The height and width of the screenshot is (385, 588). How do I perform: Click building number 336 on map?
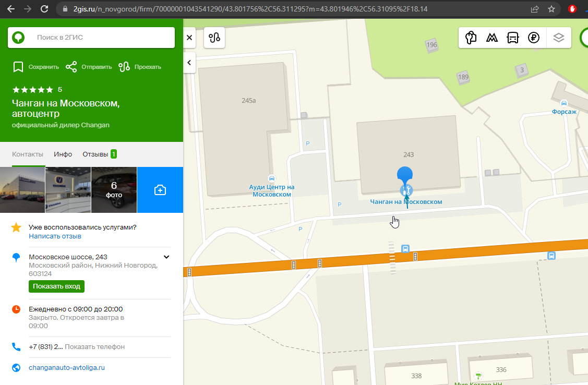501,370
